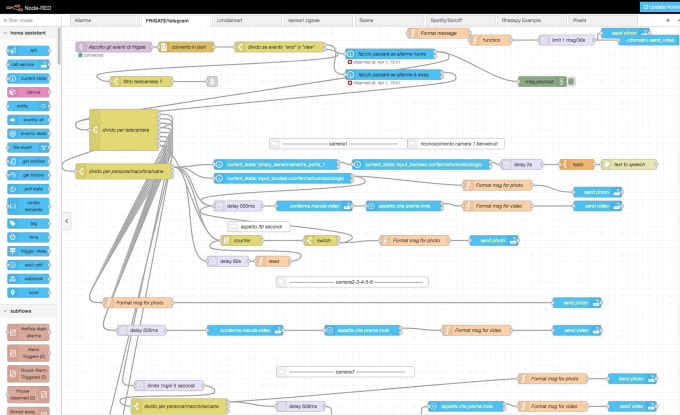This screenshot has height=415, width=680.
Task: Choose the events: all palette node
Action: 28,120
